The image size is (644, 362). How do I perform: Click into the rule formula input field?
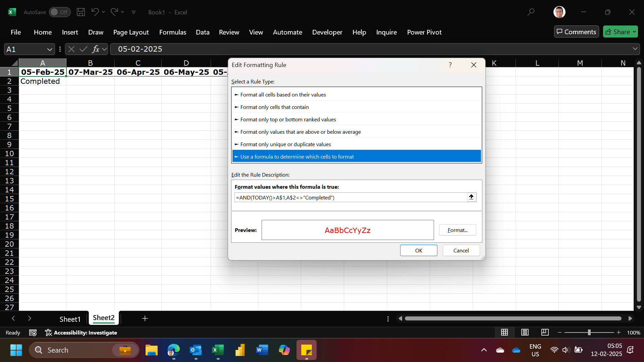pyautogui.click(x=351, y=197)
